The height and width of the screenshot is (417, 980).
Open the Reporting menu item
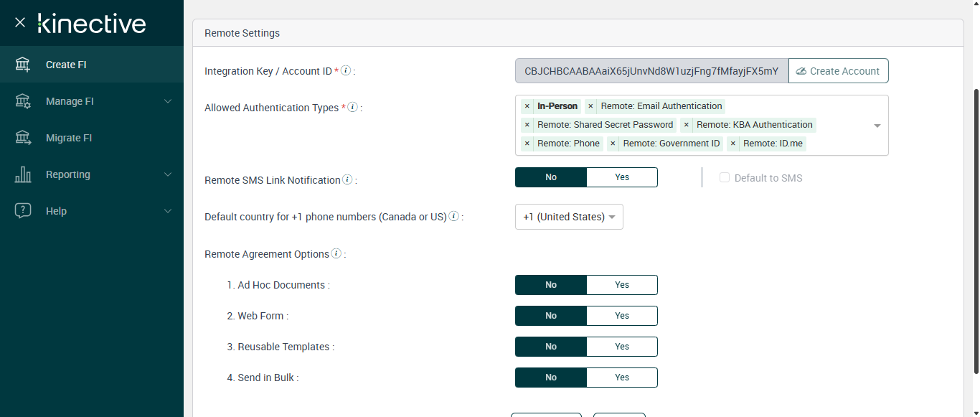[x=68, y=174]
